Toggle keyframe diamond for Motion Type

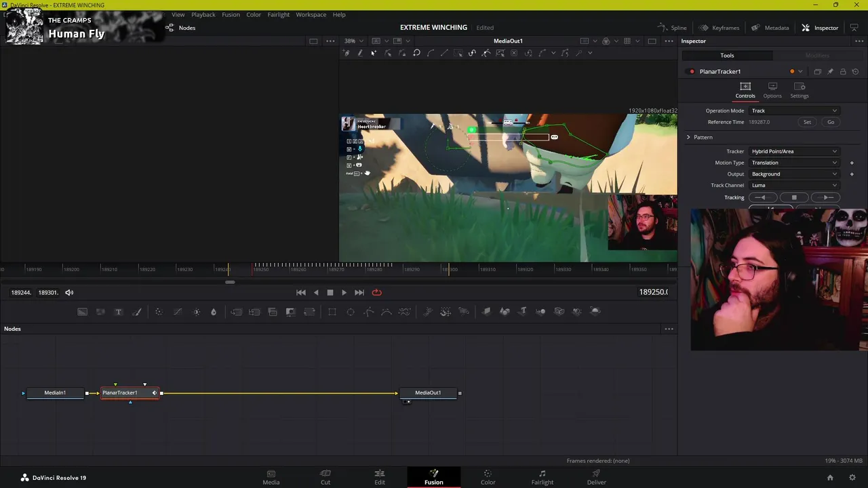[x=852, y=163]
